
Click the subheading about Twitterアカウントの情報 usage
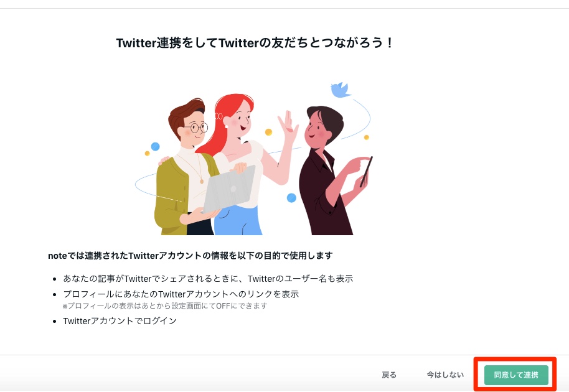(x=190, y=256)
